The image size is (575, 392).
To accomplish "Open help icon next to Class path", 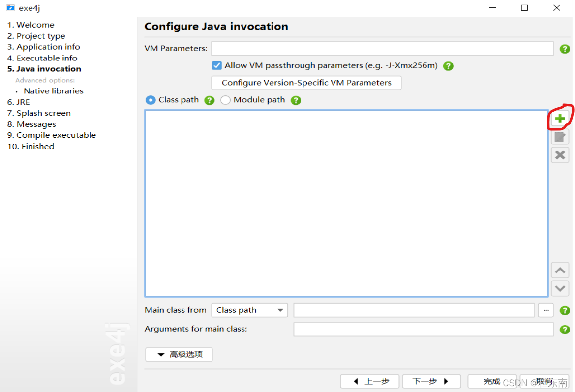I will click(x=210, y=100).
